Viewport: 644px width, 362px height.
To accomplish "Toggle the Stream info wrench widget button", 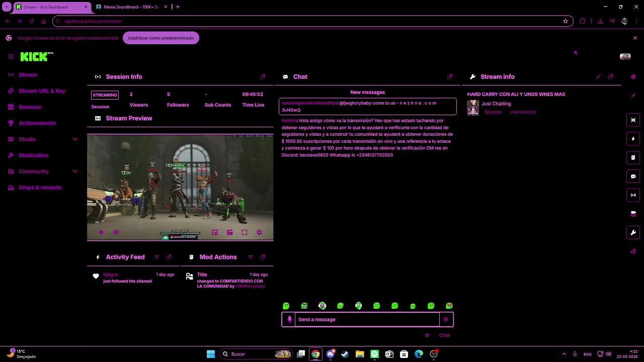I will point(633,233).
